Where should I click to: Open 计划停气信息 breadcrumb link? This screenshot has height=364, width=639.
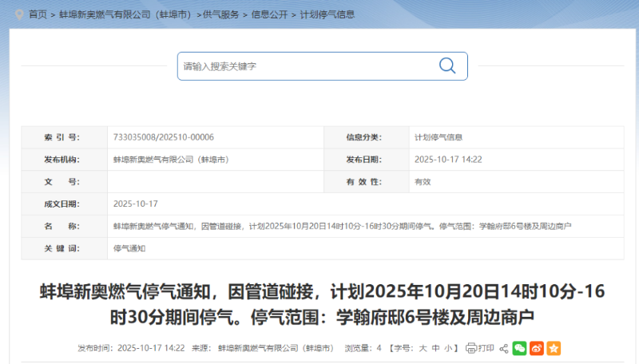click(327, 14)
